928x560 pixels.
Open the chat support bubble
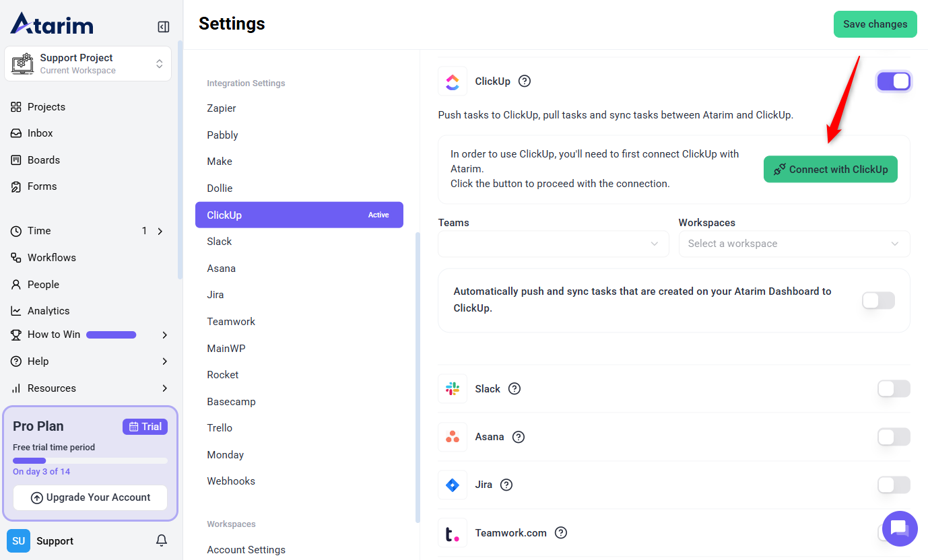click(899, 528)
